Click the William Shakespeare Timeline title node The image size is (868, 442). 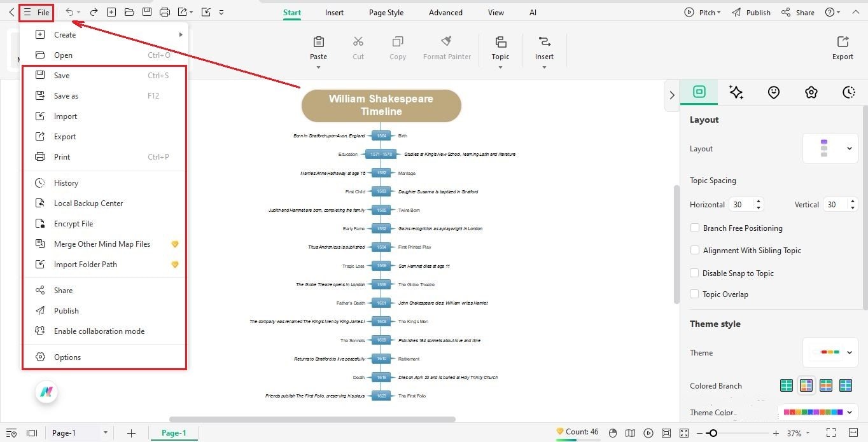[x=381, y=106]
